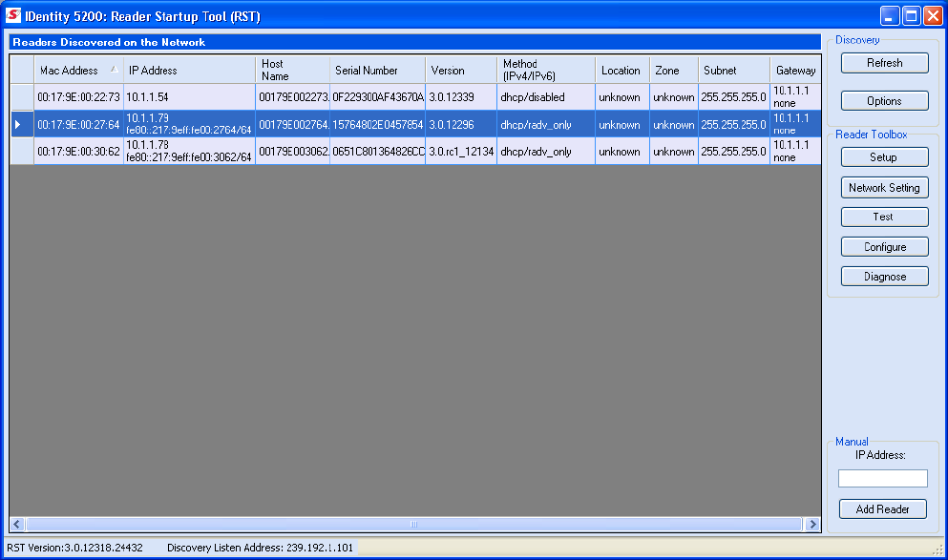Screen dimensions: 948x560
Task: Open Network Setting in Reader Toolbox
Action: pos(885,188)
